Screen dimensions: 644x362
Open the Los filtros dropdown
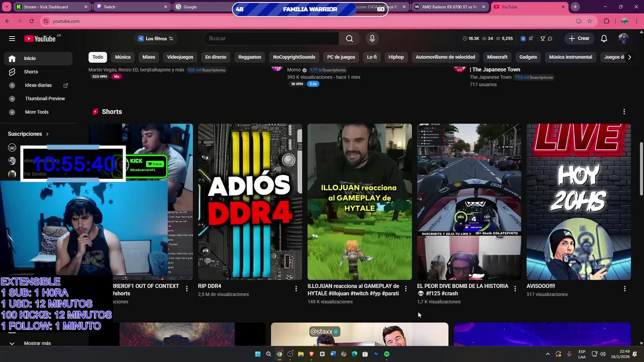[155, 39]
